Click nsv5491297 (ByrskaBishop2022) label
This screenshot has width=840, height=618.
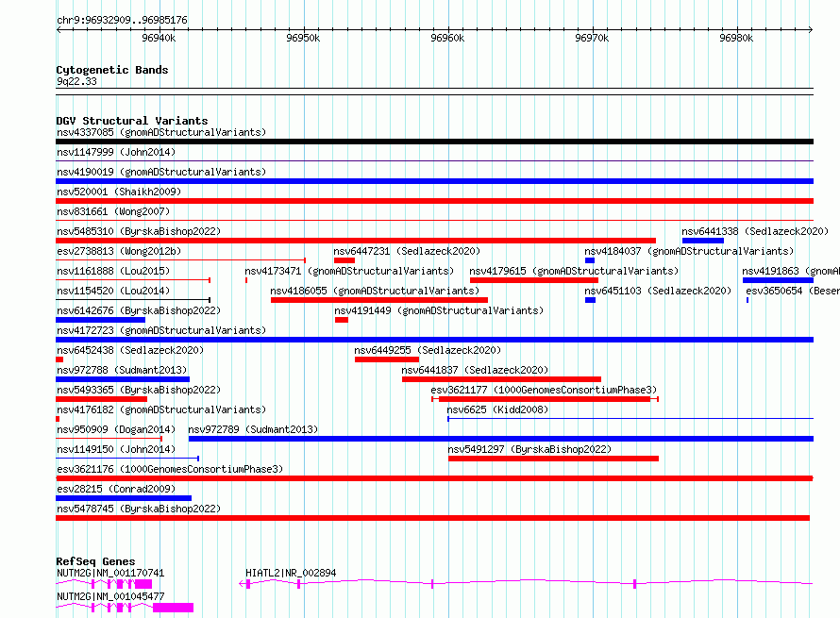point(529,449)
